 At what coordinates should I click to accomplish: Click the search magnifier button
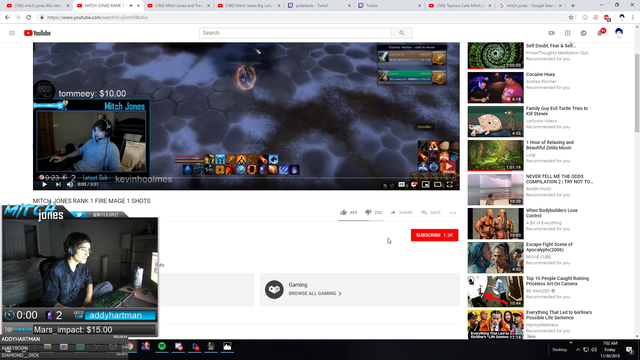[x=402, y=33]
